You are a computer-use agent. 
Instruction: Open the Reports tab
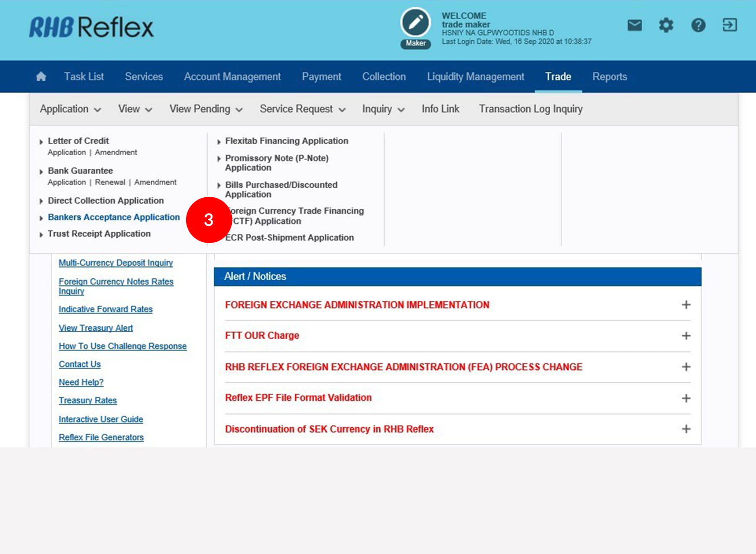tap(609, 77)
